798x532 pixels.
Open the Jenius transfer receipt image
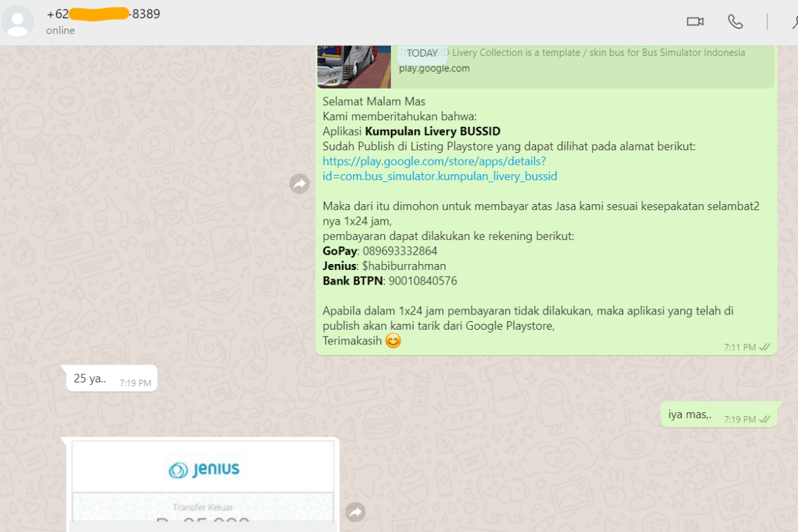click(x=202, y=484)
